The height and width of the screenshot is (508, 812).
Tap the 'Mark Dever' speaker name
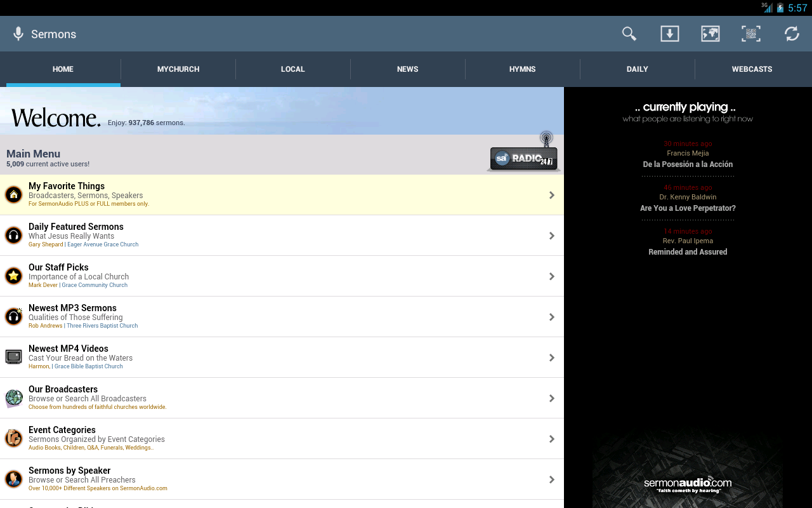[43, 285]
